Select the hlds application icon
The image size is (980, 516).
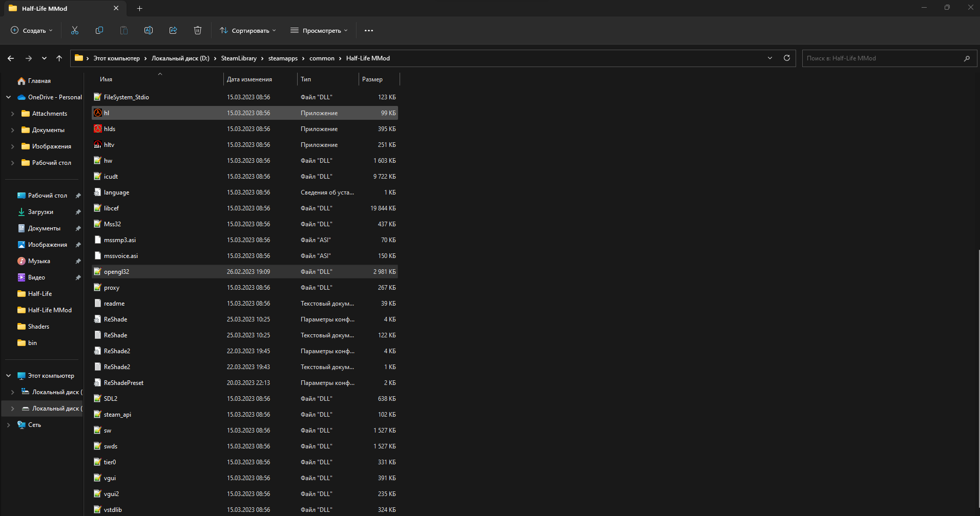click(98, 128)
